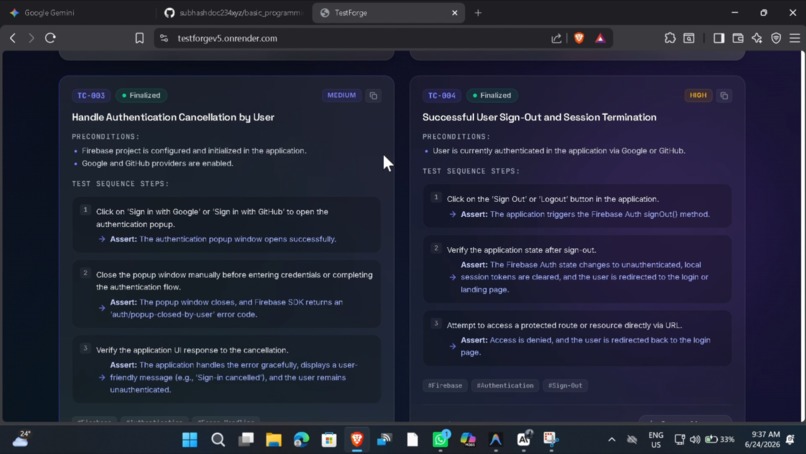Click assert 'The authentication popup window opens successfully.'
Screen dimensions: 806x454
(237, 239)
